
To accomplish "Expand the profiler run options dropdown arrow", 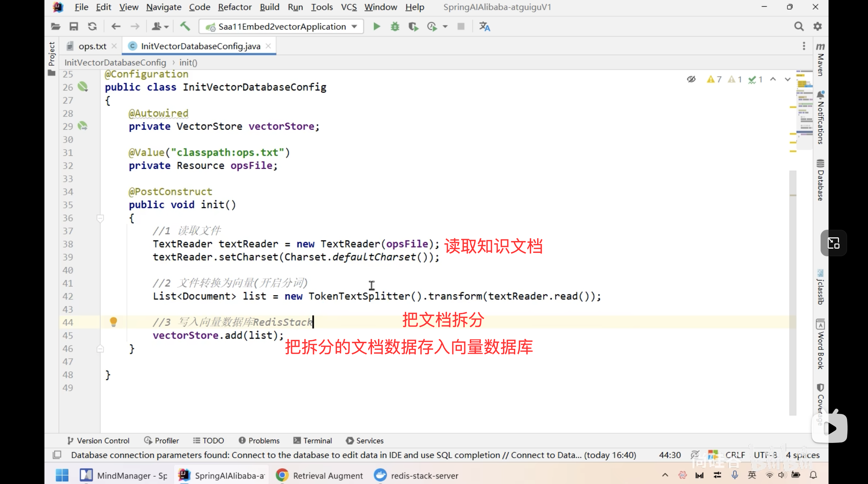I will tap(445, 26).
